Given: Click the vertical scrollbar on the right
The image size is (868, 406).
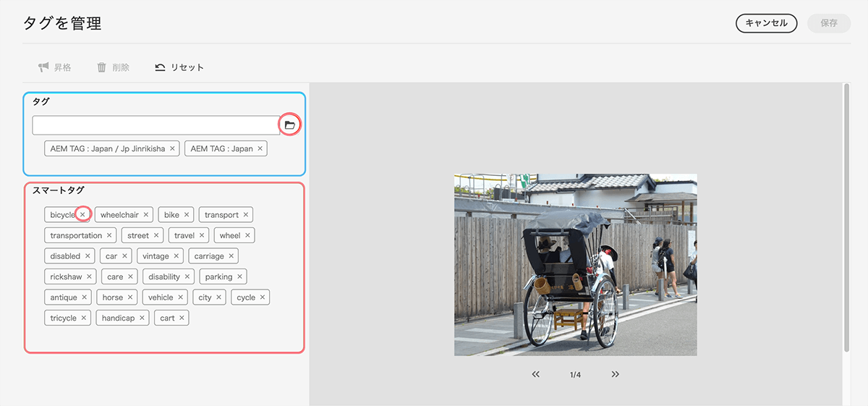Looking at the screenshot, I should pos(846,217).
